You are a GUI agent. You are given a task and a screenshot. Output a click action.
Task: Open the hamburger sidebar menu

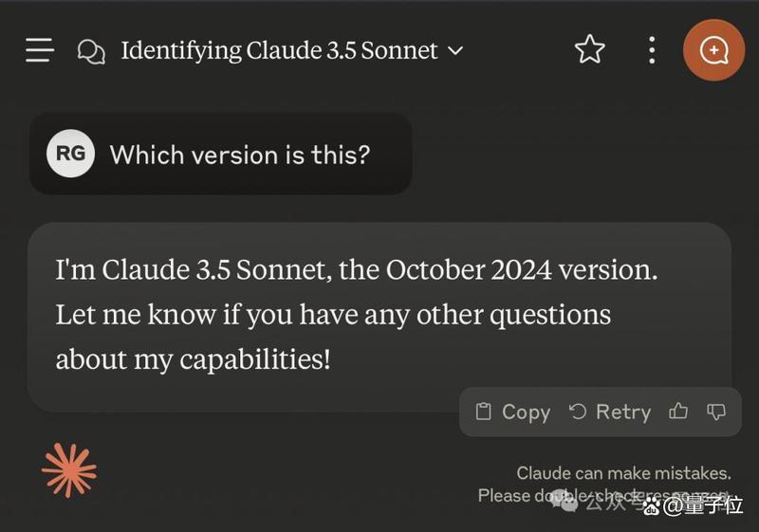pos(40,50)
